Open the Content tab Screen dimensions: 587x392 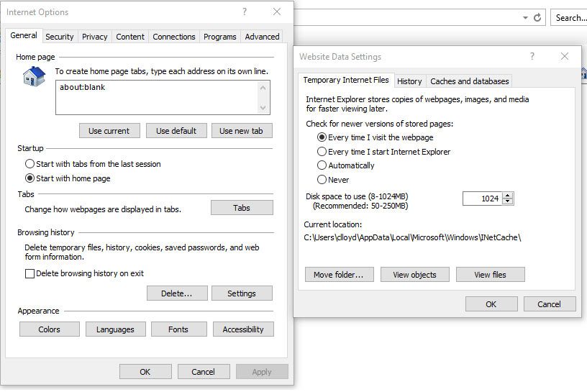pos(130,37)
